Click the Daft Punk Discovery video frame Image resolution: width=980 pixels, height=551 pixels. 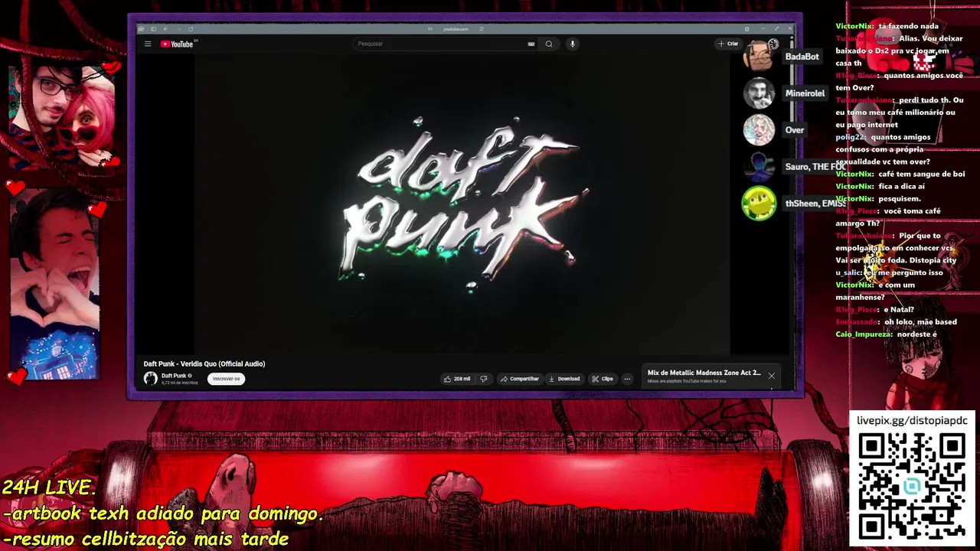462,203
